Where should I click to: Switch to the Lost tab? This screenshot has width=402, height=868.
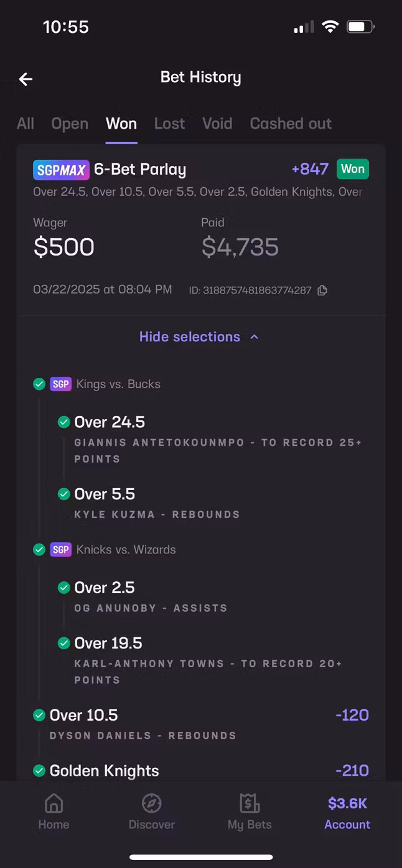click(x=170, y=124)
